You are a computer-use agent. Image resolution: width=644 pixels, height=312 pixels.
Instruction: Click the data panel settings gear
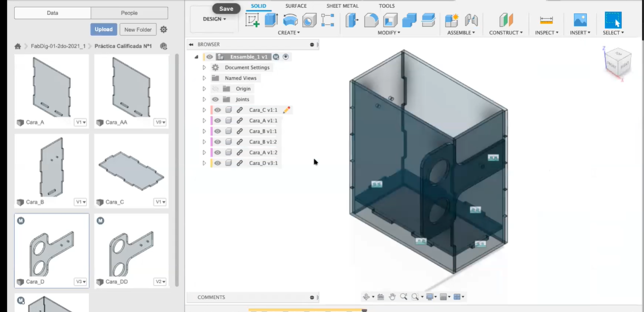coord(164,29)
